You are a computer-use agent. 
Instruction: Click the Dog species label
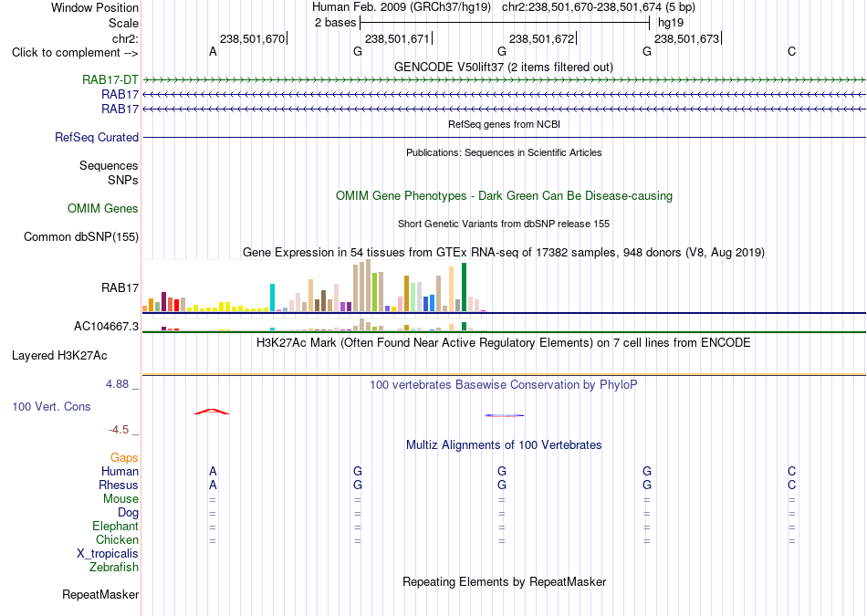point(129,513)
